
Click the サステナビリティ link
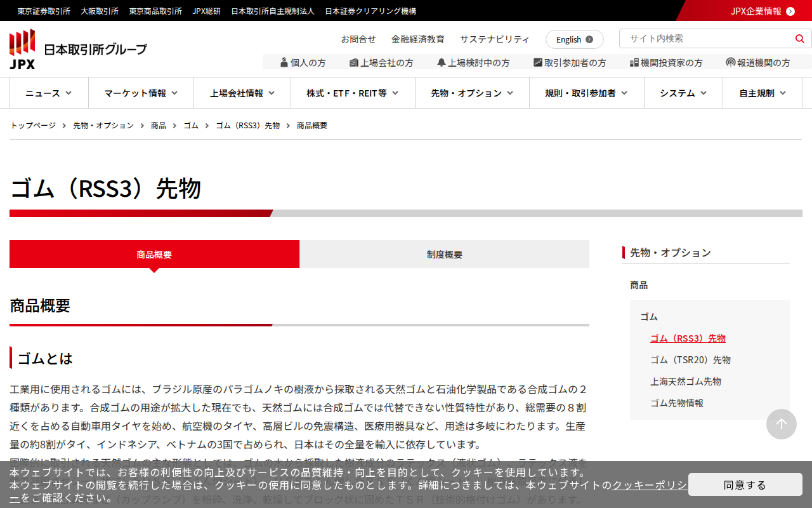(x=495, y=39)
